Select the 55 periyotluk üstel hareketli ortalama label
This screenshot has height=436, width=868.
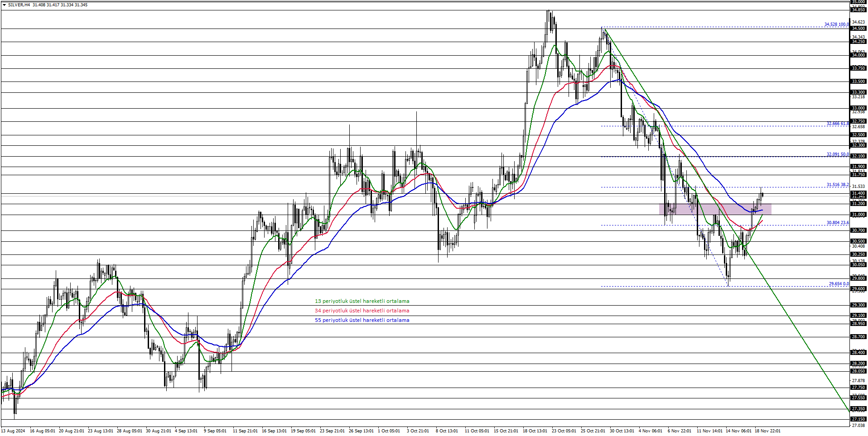pyautogui.click(x=362, y=320)
